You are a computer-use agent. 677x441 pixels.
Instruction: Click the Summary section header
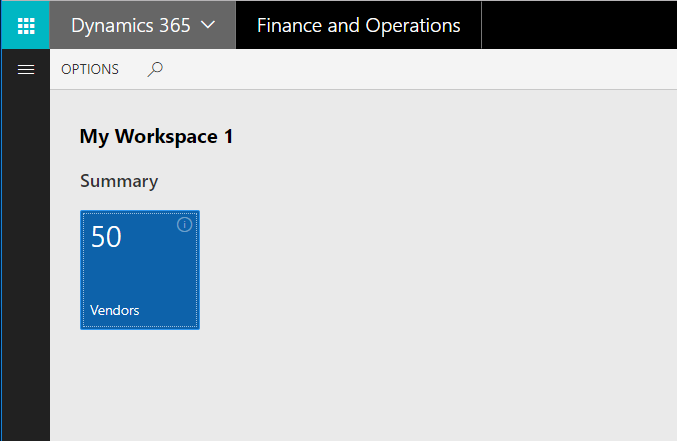[x=119, y=181]
